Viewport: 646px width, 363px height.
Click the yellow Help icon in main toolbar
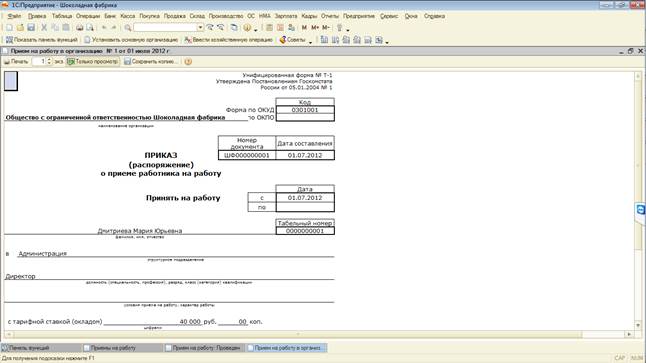[247, 28]
